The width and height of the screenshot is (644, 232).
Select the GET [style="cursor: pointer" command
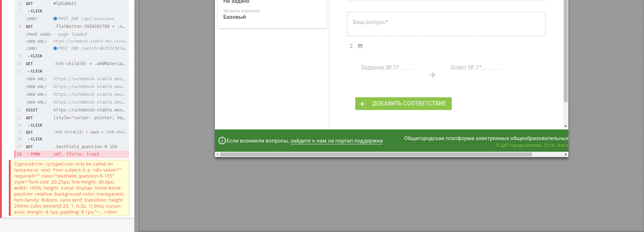72,118
